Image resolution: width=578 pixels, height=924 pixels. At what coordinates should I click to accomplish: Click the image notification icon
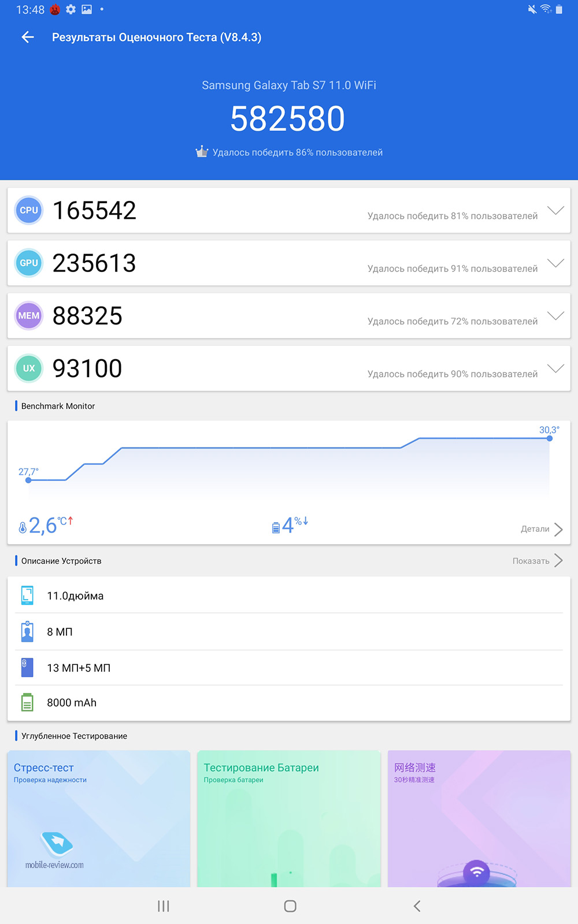87,9
